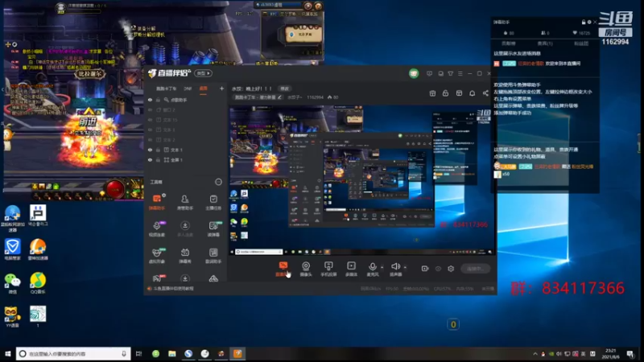The width and height of the screenshot is (644, 362).
Task: Open the skin shirt icon in title bar
Action: click(451, 73)
